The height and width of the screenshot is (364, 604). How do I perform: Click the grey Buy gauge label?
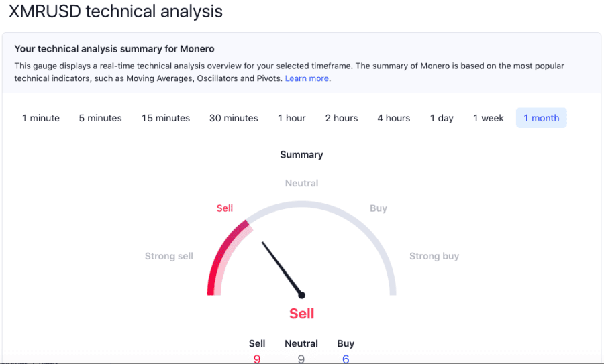click(379, 208)
